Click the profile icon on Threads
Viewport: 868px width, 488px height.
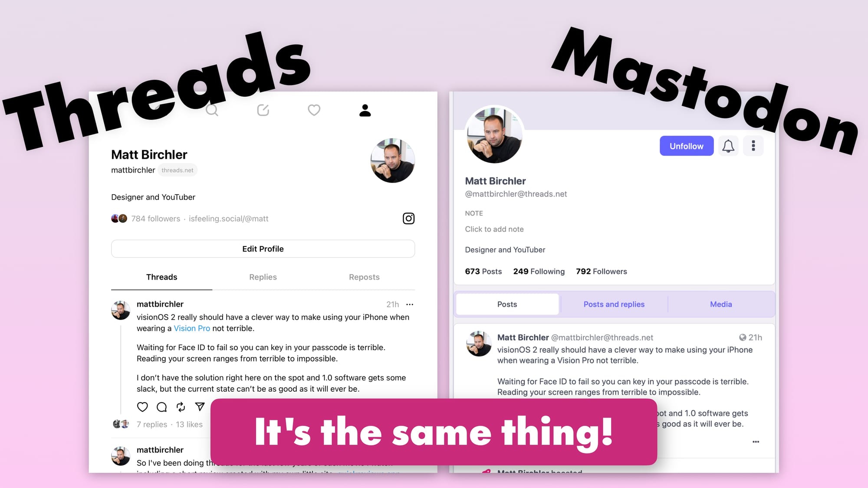pyautogui.click(x=364, y=110)
